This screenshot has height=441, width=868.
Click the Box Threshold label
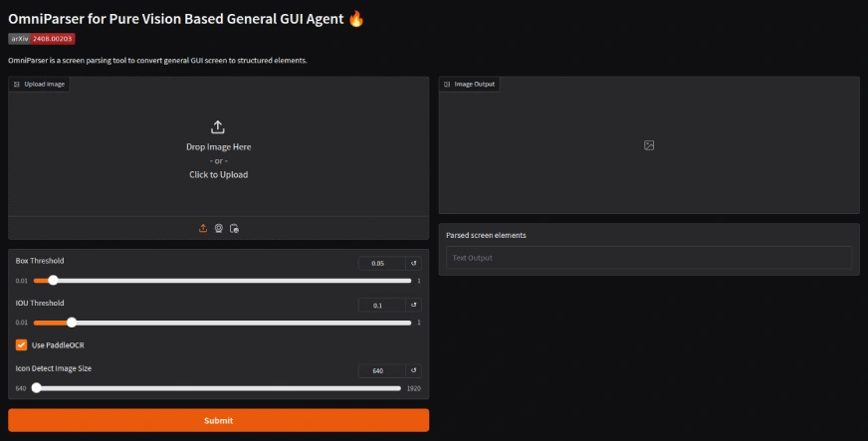[x=40, y=261]
